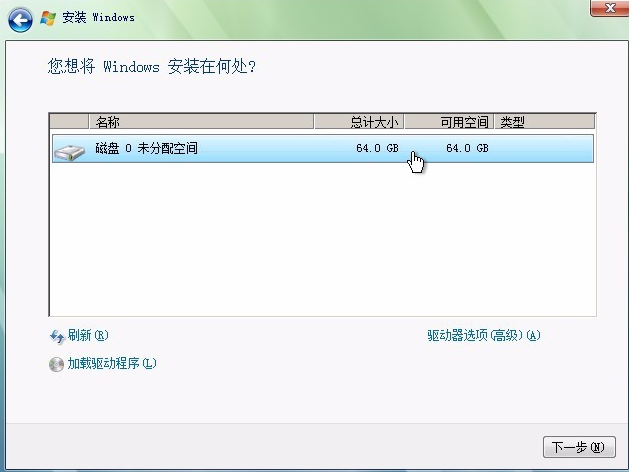Click the total size value 64.0 GB
This screenshot has width=629, height=472.
click(377, 148)
